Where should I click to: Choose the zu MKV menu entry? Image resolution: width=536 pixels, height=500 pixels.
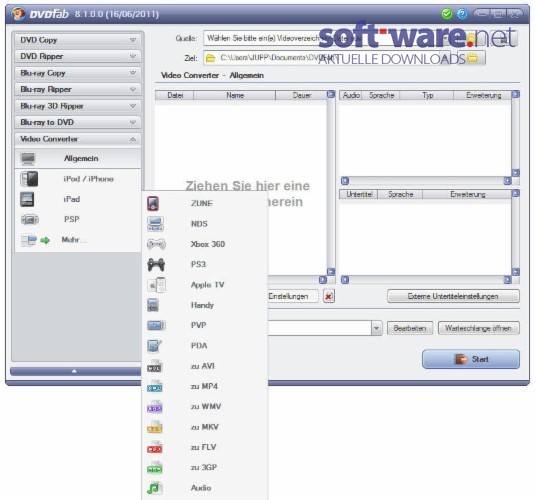click(x=205, y=427)
